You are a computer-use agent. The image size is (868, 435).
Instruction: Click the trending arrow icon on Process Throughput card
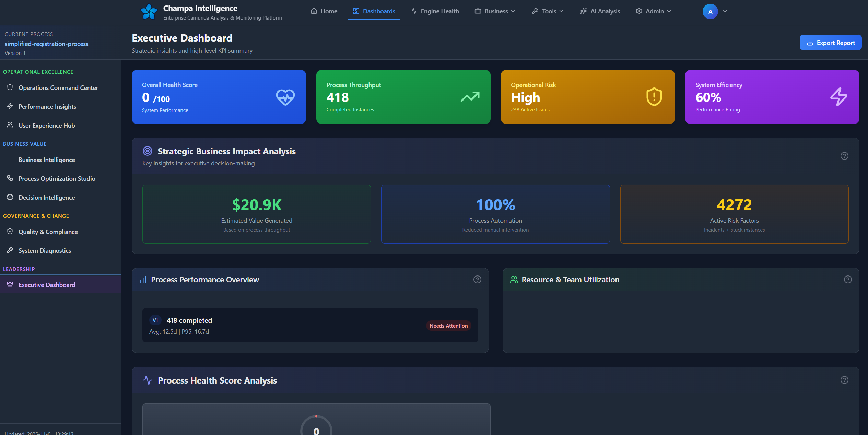(470, 97)
